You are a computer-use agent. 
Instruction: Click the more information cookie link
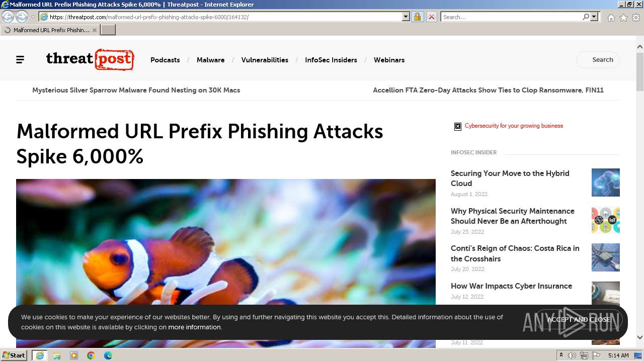[194, 327]
